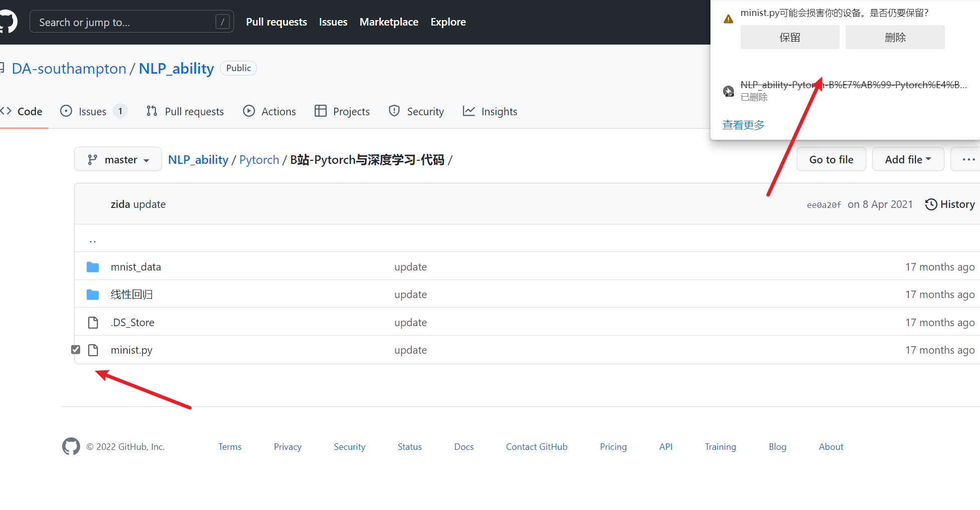Viewport: 980px width, 510px height.
Task: Click the 删除 (Delete) download button
Action: point(895,37)
